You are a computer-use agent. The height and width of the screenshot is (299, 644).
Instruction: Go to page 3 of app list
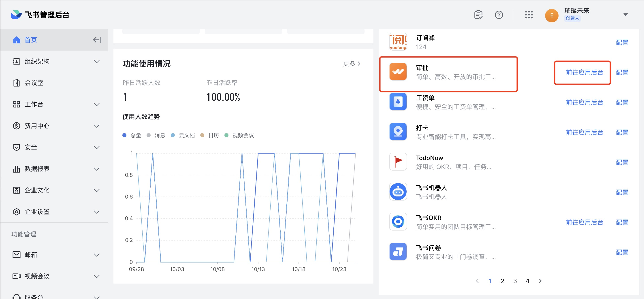[x=515, y=281]
